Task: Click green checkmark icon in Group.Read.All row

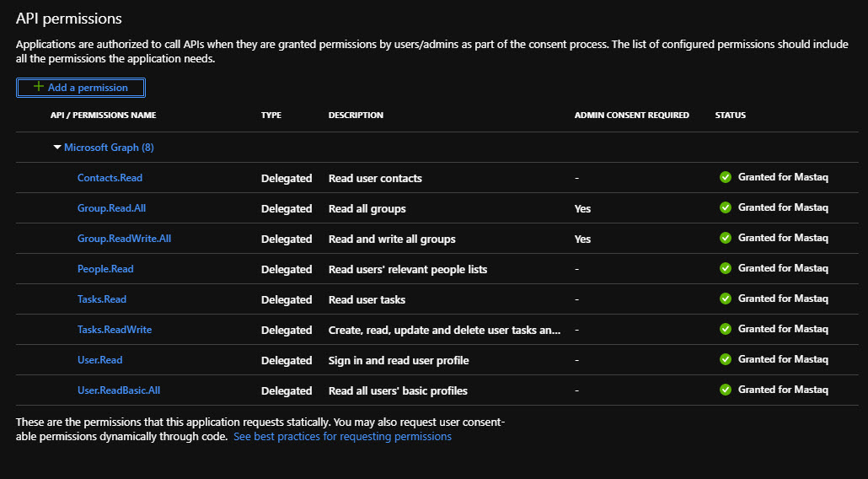Action: click(x=725, y=207)
